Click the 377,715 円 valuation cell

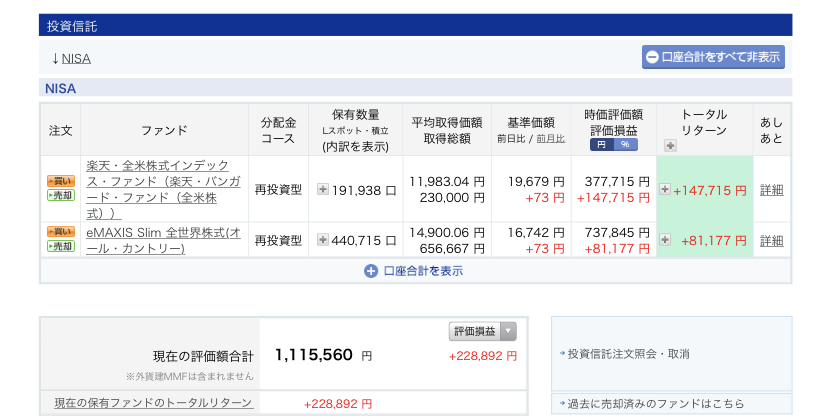[617, 182]
